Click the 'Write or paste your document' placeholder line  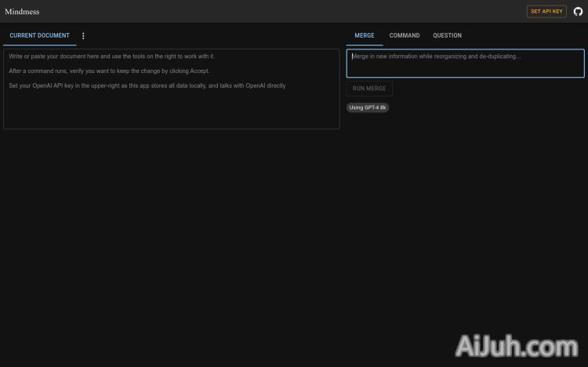click(111, 56)
